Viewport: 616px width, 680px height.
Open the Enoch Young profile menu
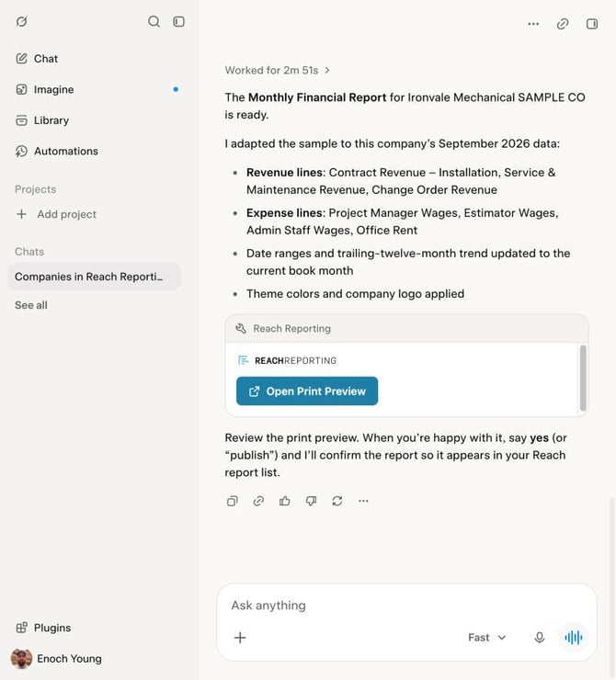click(56, 659)
